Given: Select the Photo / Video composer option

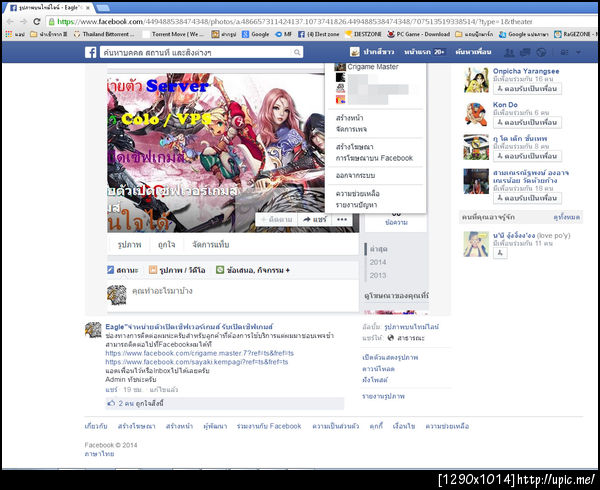Looking at the screenshot, I should (177, 270).
